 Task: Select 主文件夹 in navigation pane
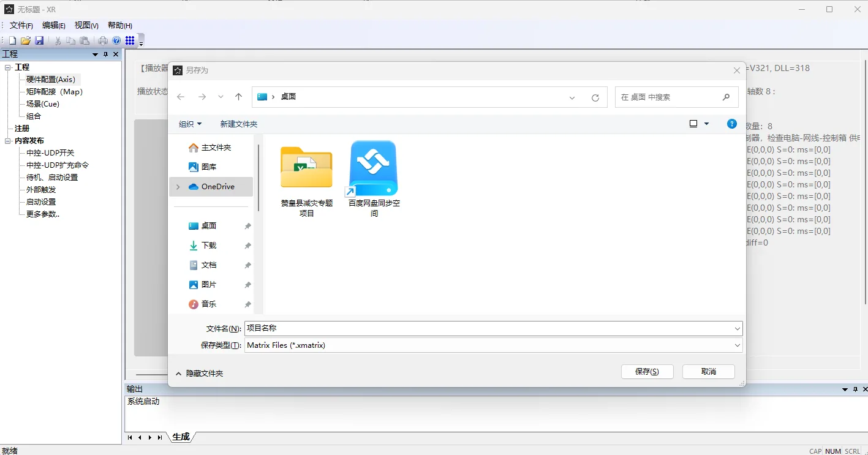click(210, 148)
